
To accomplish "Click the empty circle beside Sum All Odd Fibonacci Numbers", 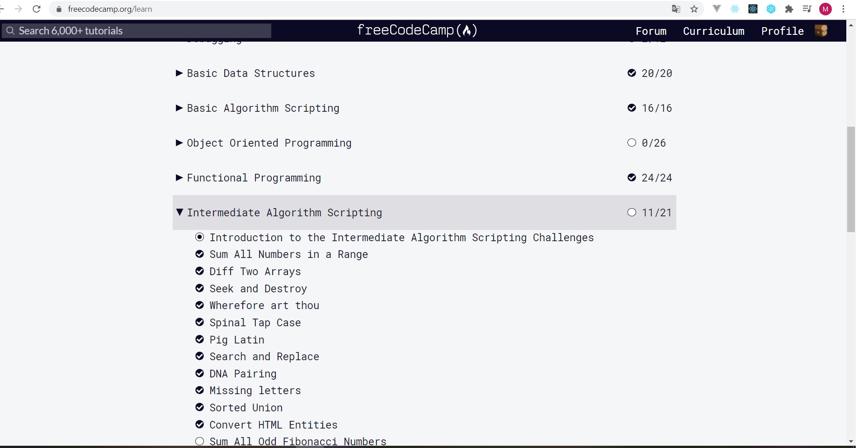I will click(199, 441).
